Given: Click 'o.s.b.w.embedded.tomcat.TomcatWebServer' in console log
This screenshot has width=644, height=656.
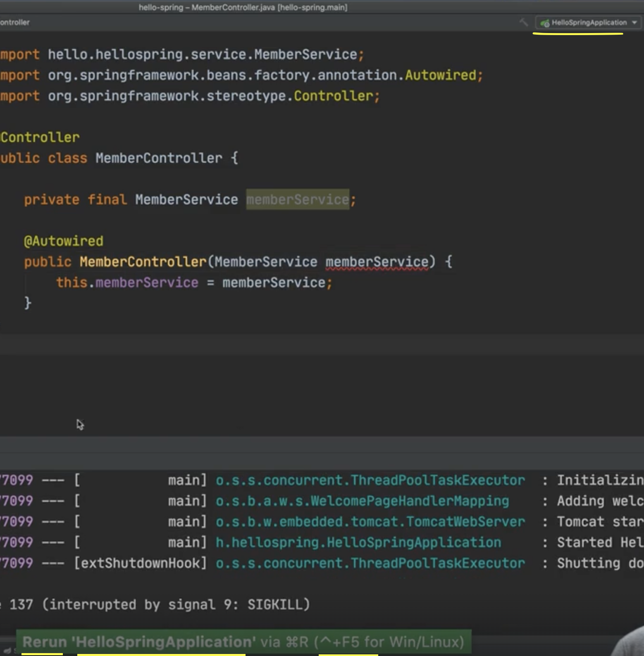Looking at the screenshot, I should click(x=370, y=522).
